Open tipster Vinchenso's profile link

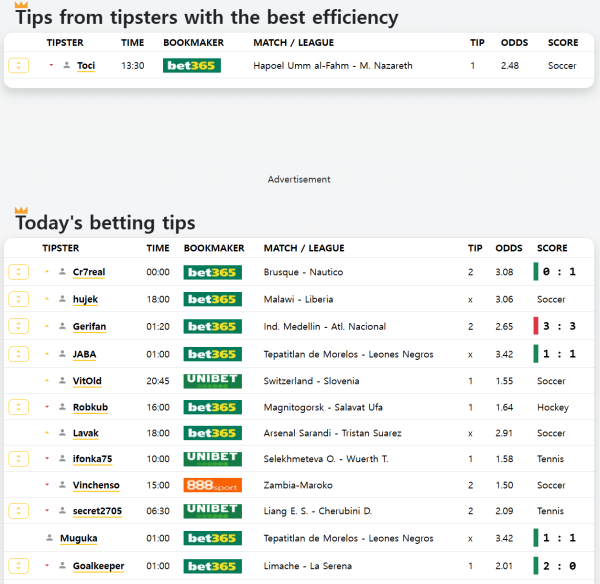coord(96,485)
